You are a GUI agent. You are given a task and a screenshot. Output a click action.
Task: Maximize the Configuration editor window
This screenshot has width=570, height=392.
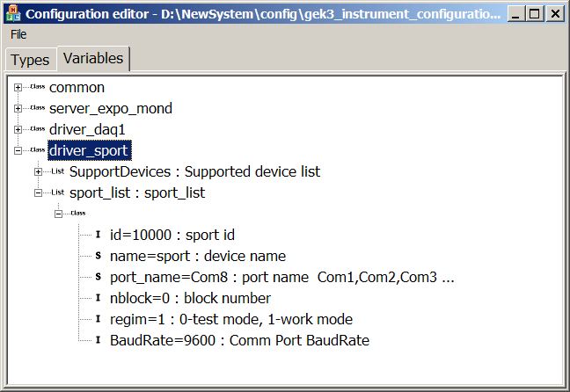(536, 13)
